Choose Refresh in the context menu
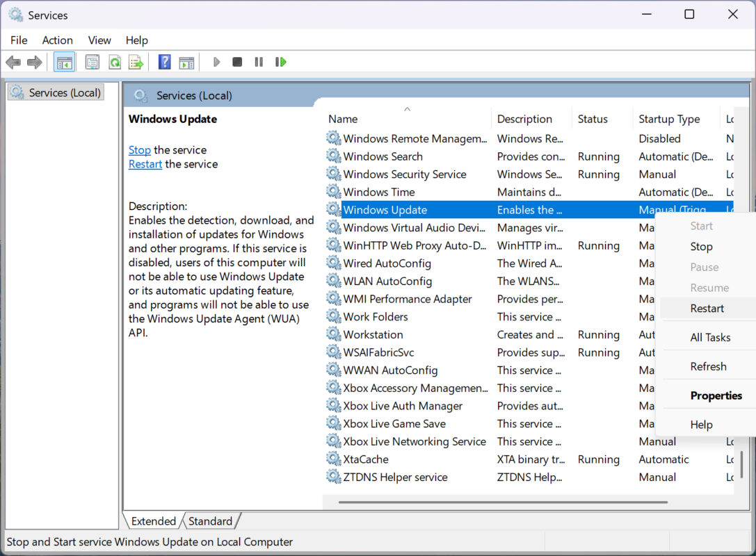This screenshot has height=556, width=756. pyautogui.click(x=708, y=366)
